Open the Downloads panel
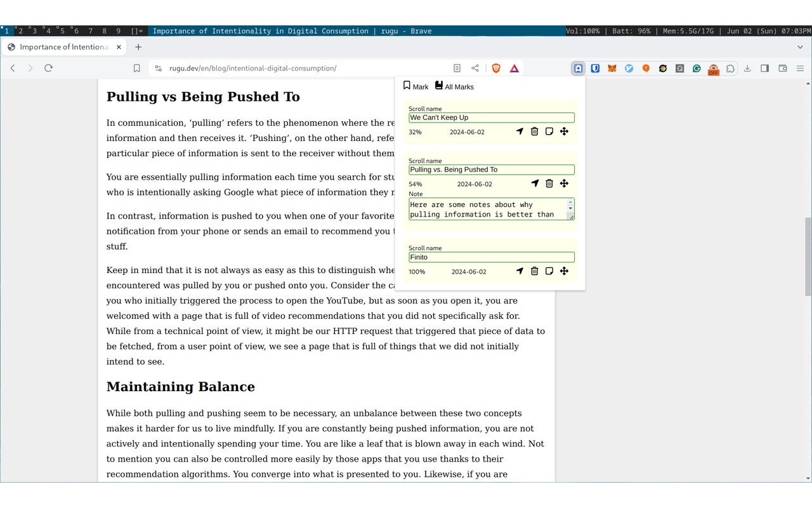This screenshot has width=812, height=508. pos(747,69)
